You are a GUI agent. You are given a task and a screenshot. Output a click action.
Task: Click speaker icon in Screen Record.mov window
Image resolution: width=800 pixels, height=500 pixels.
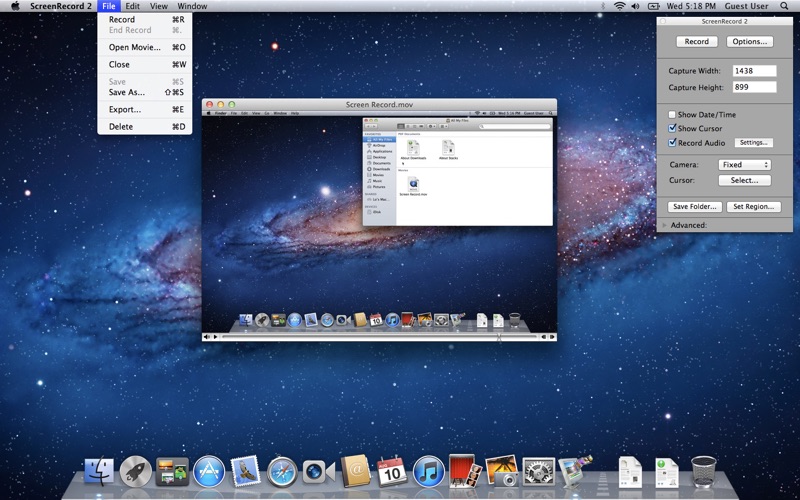tap(207, 337)
